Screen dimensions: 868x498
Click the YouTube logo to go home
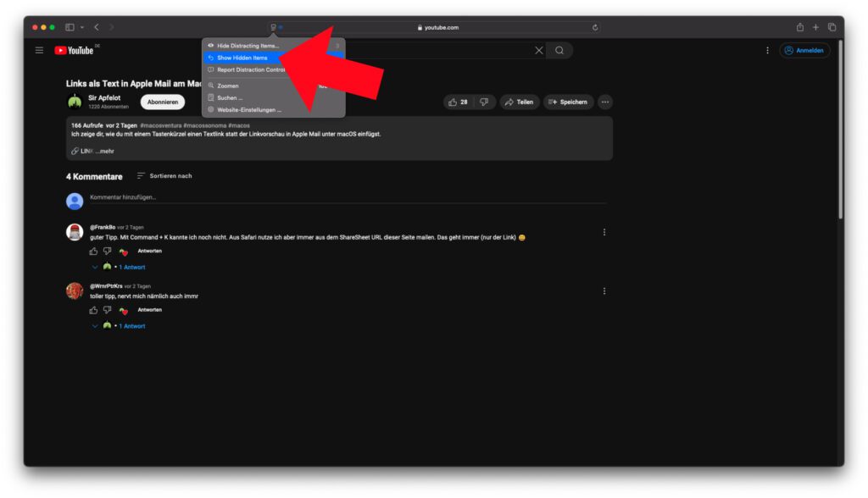[x=72, y=49]
